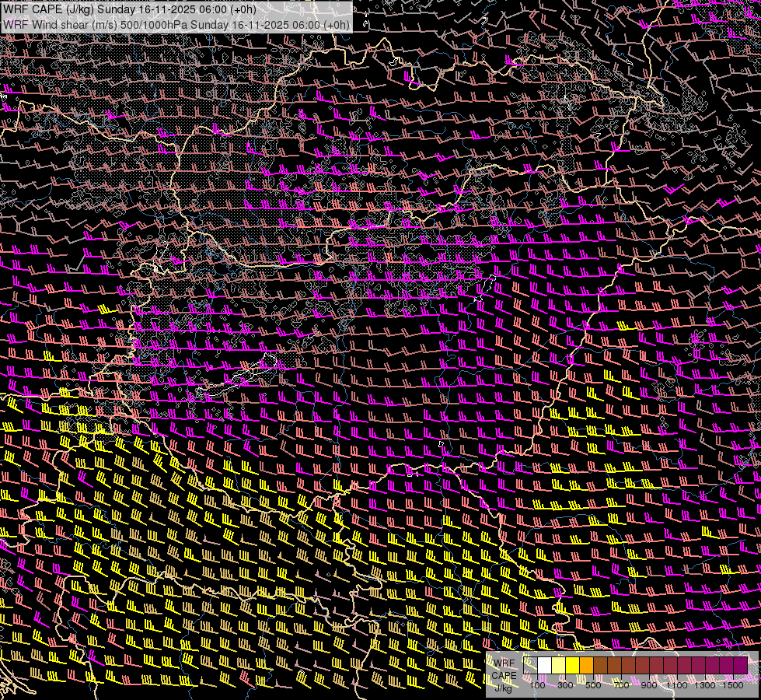Viewport: 761px width, 700px height.
Task: Click the orange CAPE legend swatch
Action: [586, 666]
